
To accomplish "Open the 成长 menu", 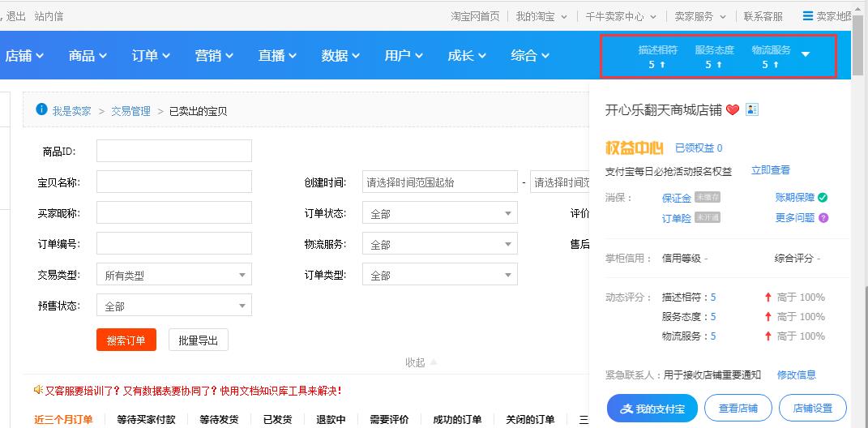I will [467, 55].
